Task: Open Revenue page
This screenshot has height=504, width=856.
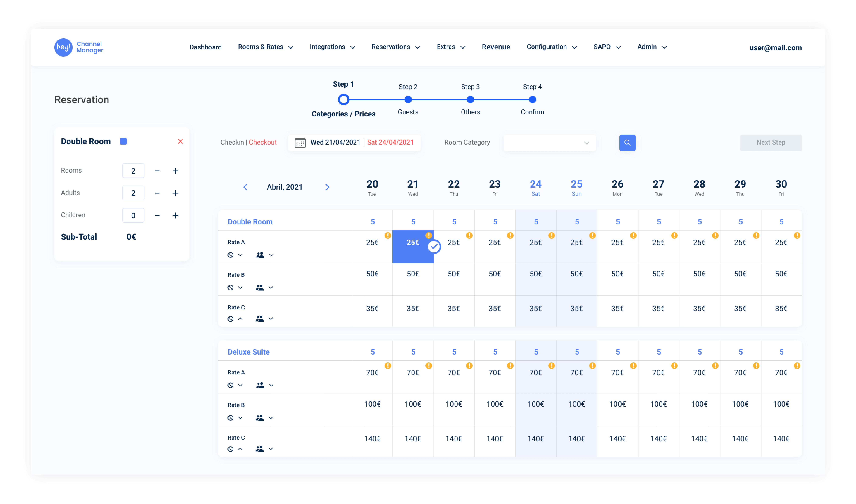Action: click(496, 47)
